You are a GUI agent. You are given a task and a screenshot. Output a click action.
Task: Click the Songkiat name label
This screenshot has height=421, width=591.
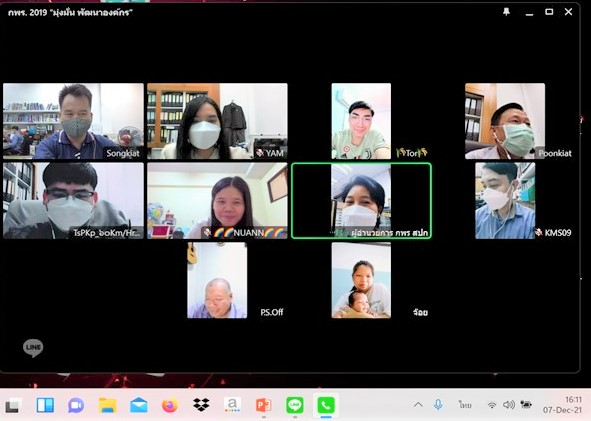123,153
